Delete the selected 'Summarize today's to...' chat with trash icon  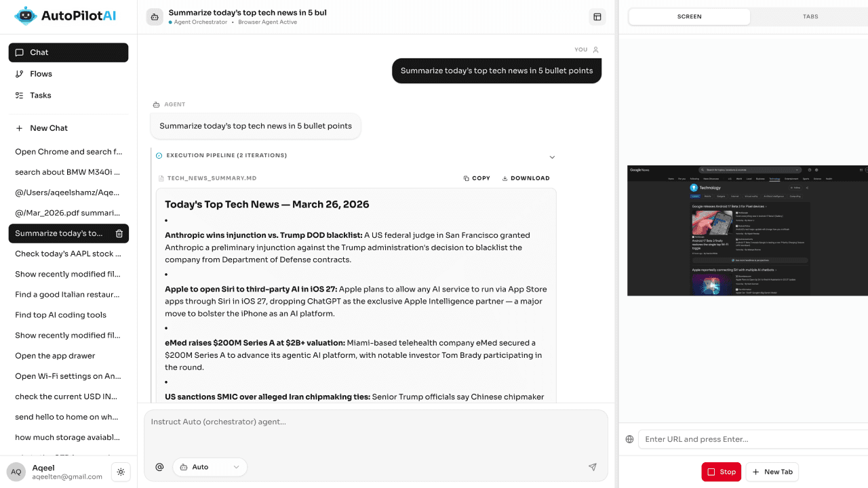point(119,234)
